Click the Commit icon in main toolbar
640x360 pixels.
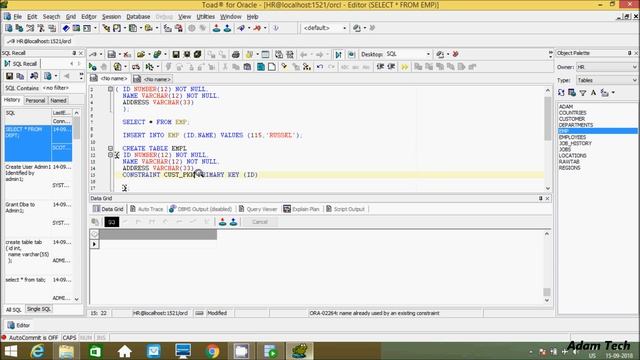pos(216,28)
